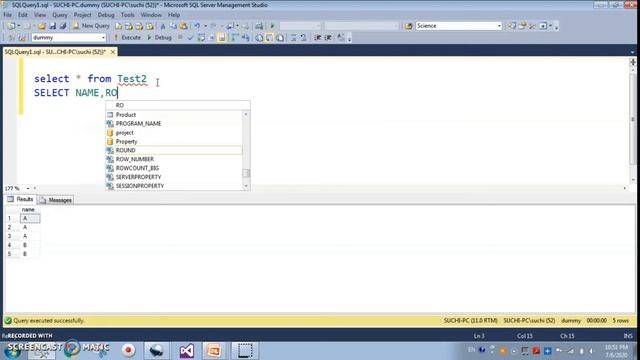This screenshot has width=640, height=360.
Task: Click the Debug button
Action: tap(159, 38)
